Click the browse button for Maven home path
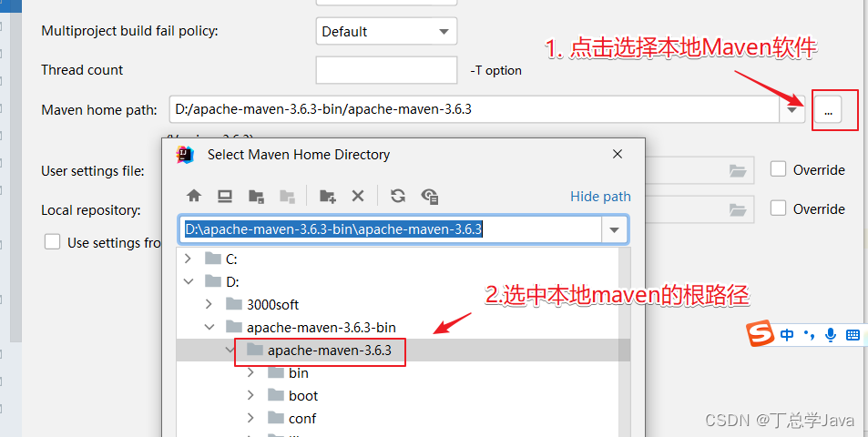This screenshot has height=437, width=868. pos(828,109)
